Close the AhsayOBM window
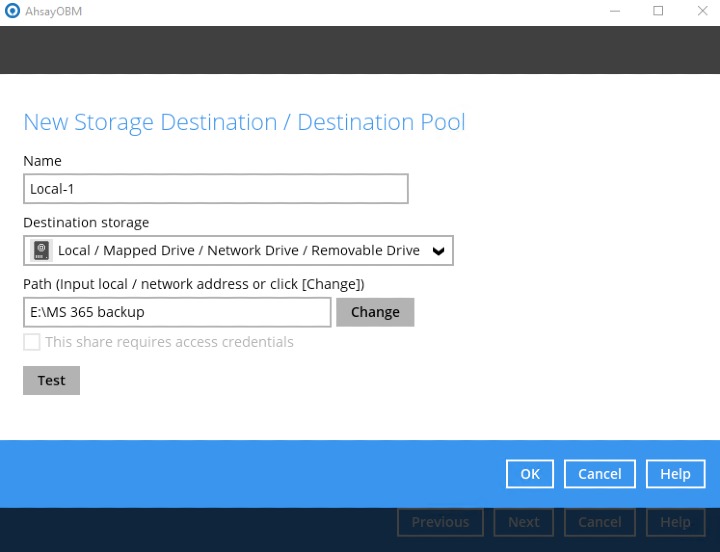The image size is (720, 552). [x=702, y=11]
